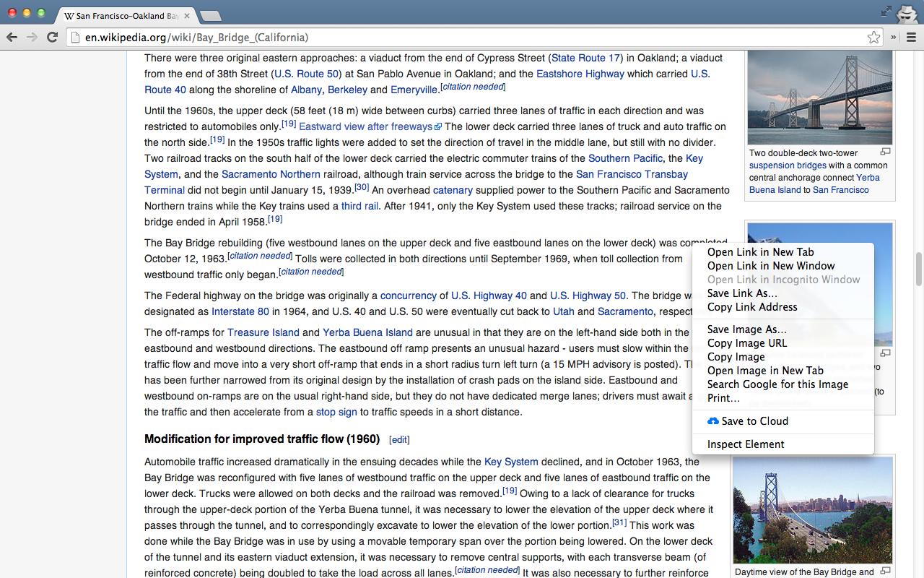Open the San Francisco link in the image caption
The image size is (924, 578).
(x=841, y=190)
